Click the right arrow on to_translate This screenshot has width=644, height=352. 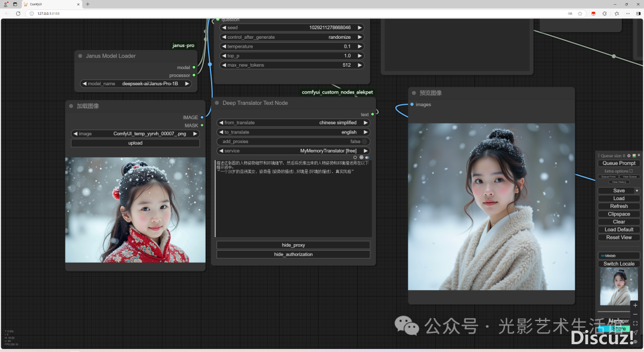[365, 132]
